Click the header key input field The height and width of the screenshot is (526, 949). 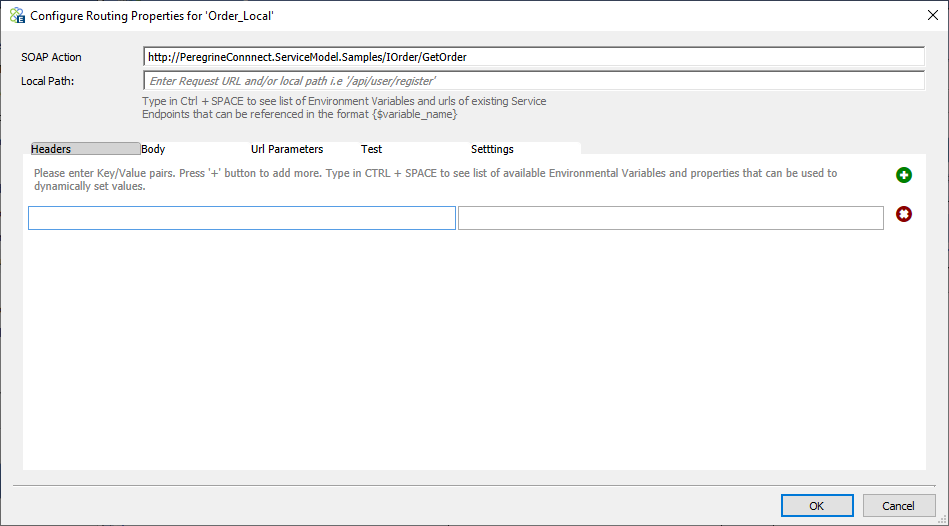pyautogui.click(x=242, y=218)
